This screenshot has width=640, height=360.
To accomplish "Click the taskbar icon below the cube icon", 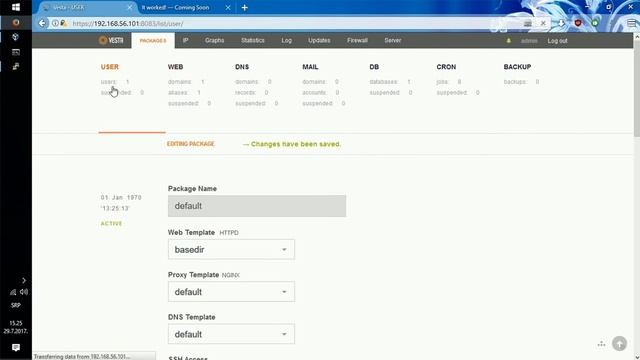I will coord(16,52).
